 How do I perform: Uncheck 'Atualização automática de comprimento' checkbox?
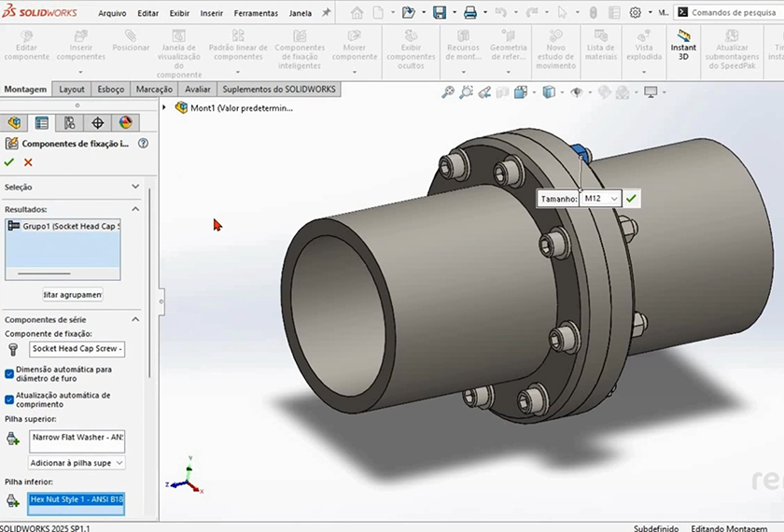pos(9,399)
